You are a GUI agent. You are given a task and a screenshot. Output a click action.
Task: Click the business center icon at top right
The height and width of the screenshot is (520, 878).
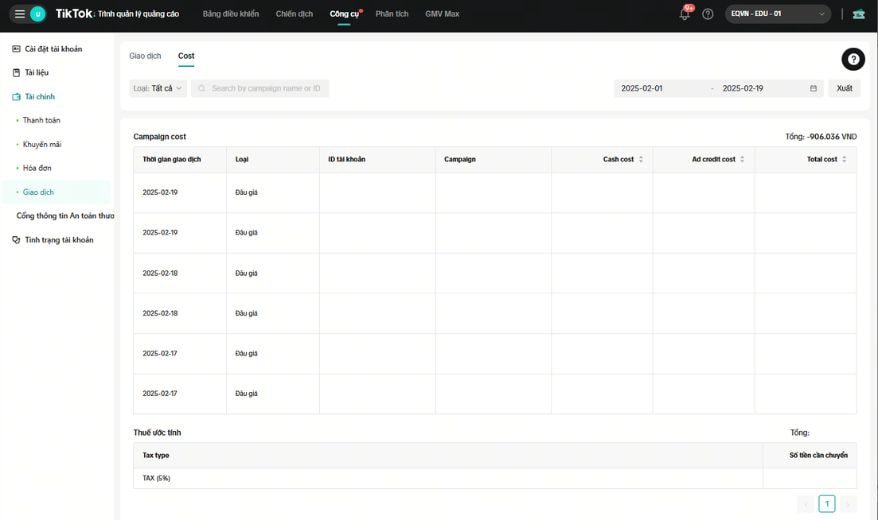tap(859, 14)
